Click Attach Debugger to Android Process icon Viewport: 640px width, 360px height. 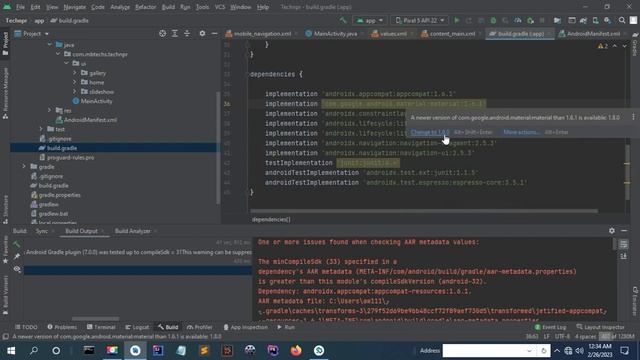[530, 20]
